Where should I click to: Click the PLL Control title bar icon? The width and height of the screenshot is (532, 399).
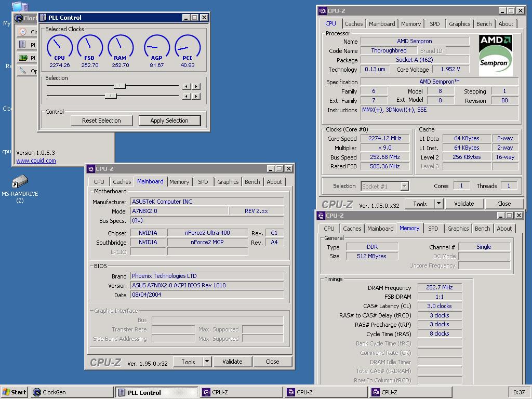[x=43, y=17]
